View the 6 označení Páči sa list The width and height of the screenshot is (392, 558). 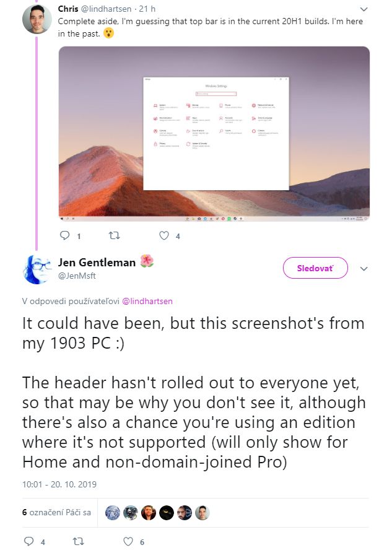[56, 512]
